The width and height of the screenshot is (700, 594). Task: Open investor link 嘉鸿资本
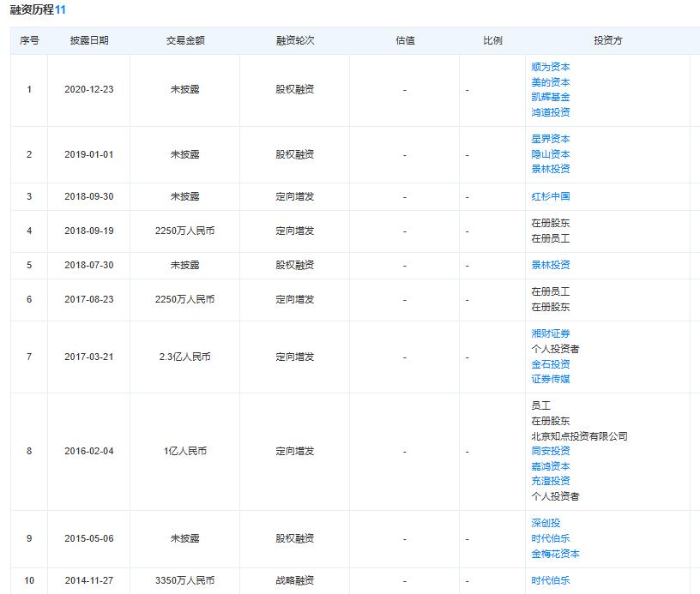point(551,466)
